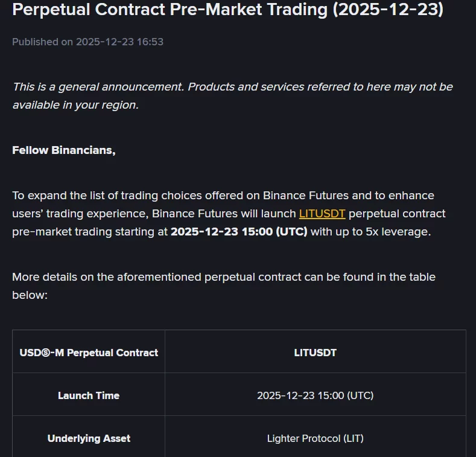Click the italic general announcement disclaimer
The height and width of the screenshot is (457, 476).
click(232, 87)
